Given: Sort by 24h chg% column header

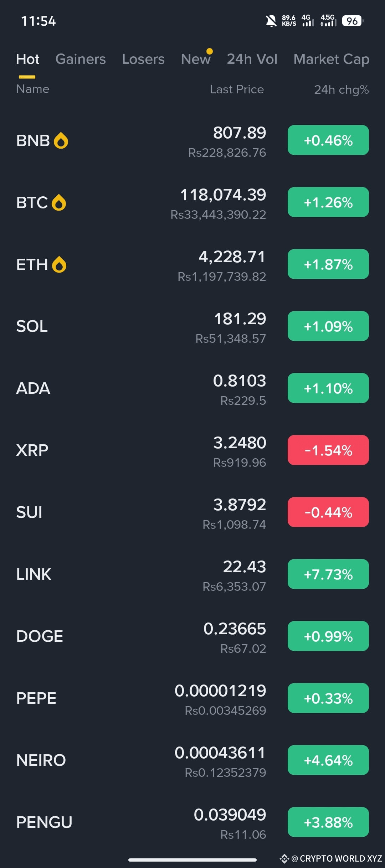Looking at the screenshot, I should coord(341,89).
